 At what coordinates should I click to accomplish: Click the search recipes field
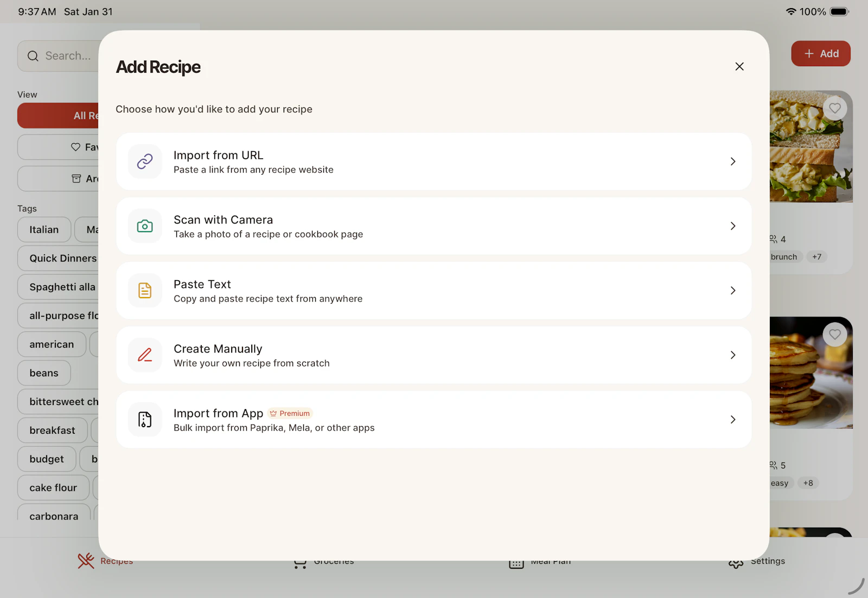(65, 55)
